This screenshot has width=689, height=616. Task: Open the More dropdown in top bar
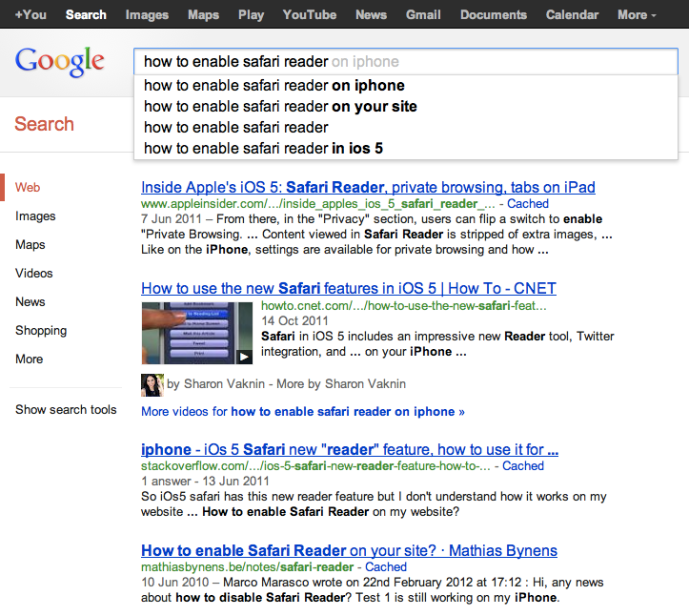click(x=637, y=14)
